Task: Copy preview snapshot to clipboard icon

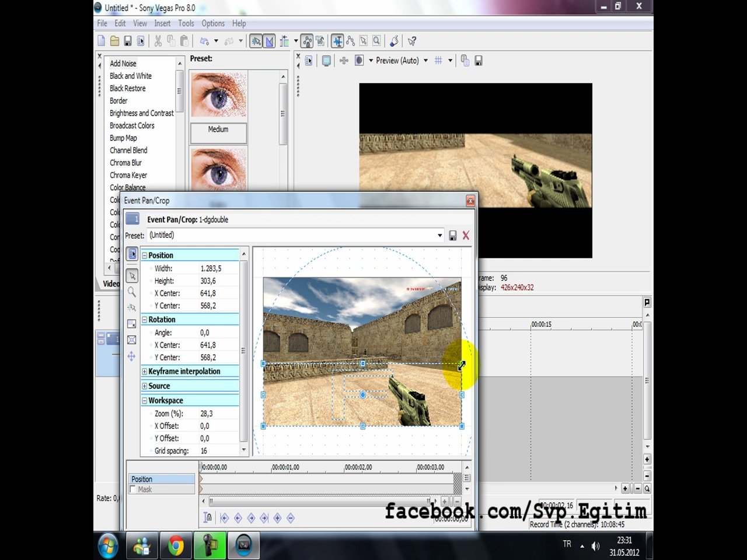Action: click(x=465, y=61)
